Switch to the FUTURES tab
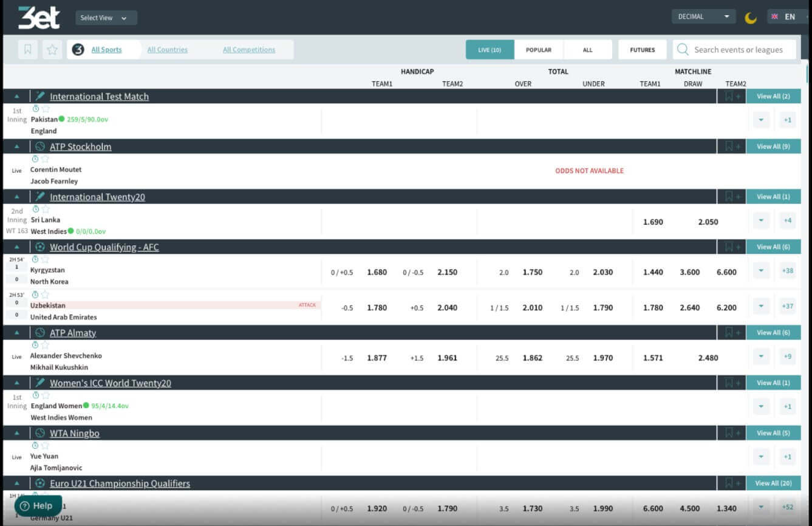This screenshot has height=526, width=812. tap(643, 49)
